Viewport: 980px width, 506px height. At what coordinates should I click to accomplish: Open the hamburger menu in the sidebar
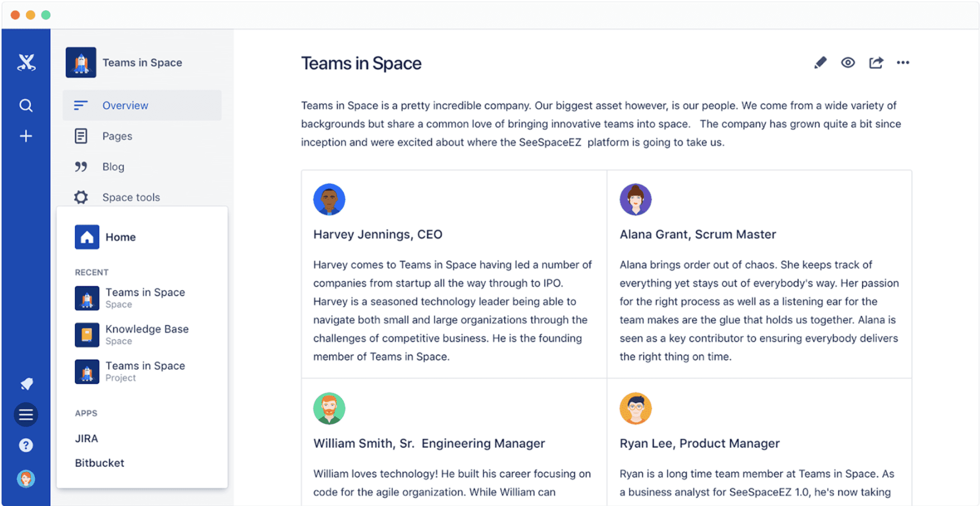26,414
